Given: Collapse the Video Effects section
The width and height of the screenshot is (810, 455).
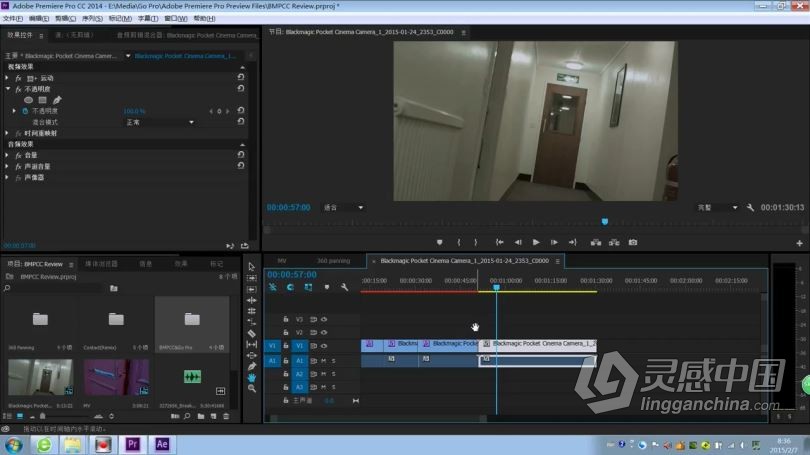Looking at the screenshot, I should point(242,67).
